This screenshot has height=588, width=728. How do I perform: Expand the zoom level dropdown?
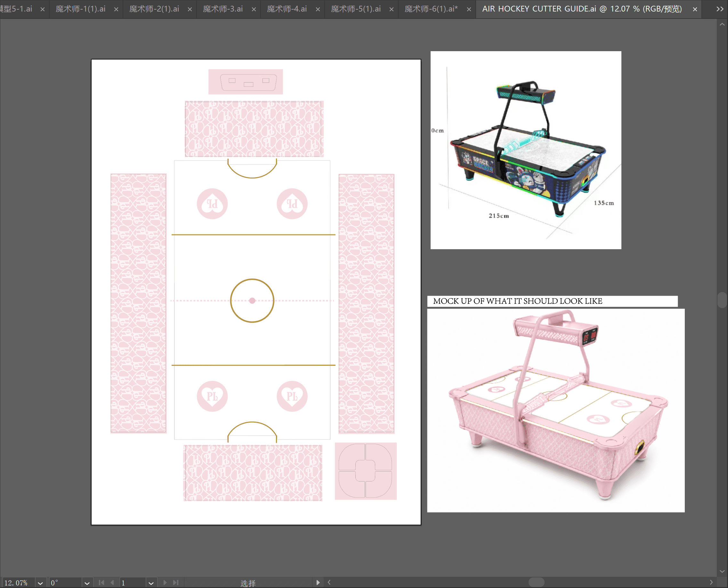pos(40,583)
